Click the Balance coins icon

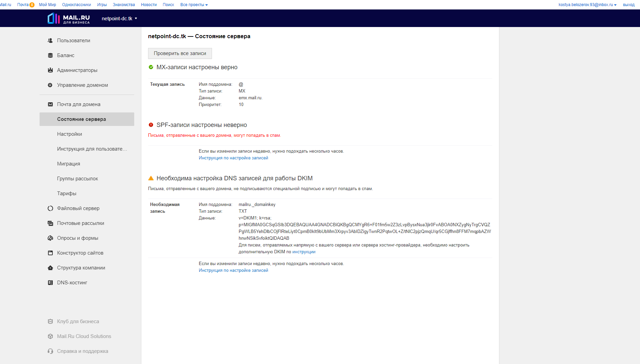tap(50, 55)
